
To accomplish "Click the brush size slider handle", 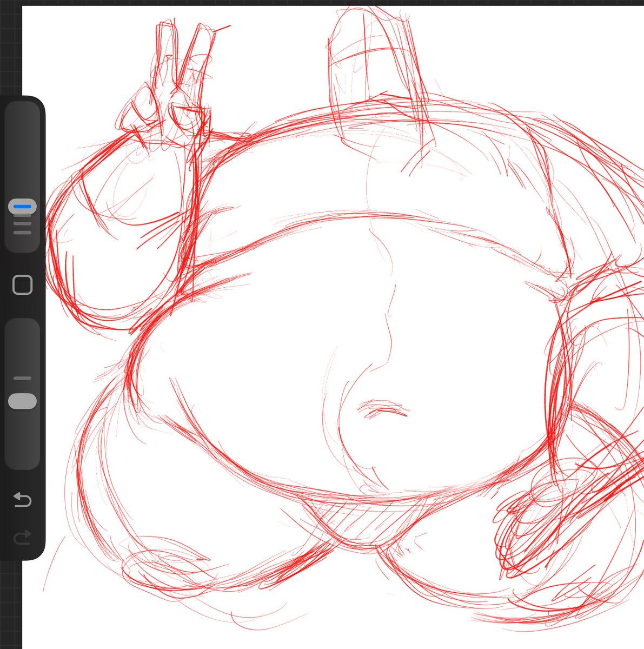I will tap(22, 207).
